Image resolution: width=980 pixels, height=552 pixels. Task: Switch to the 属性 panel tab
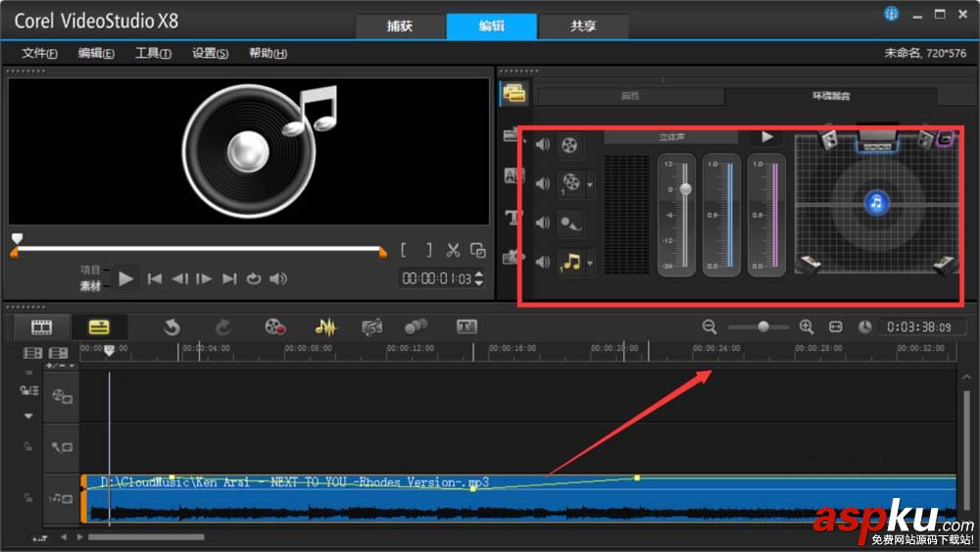(x=630, y=96)
